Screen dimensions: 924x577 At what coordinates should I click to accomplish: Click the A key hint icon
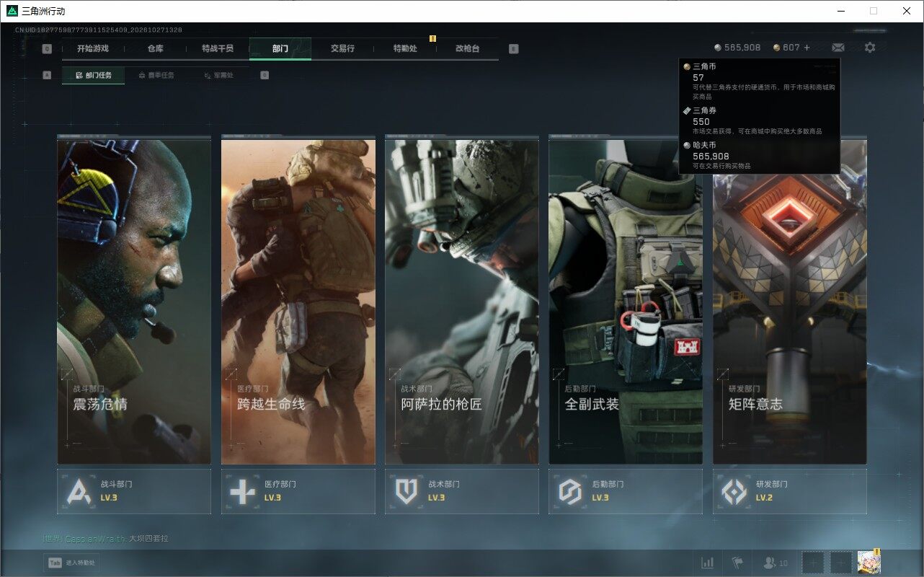click(x=47, y=75)
